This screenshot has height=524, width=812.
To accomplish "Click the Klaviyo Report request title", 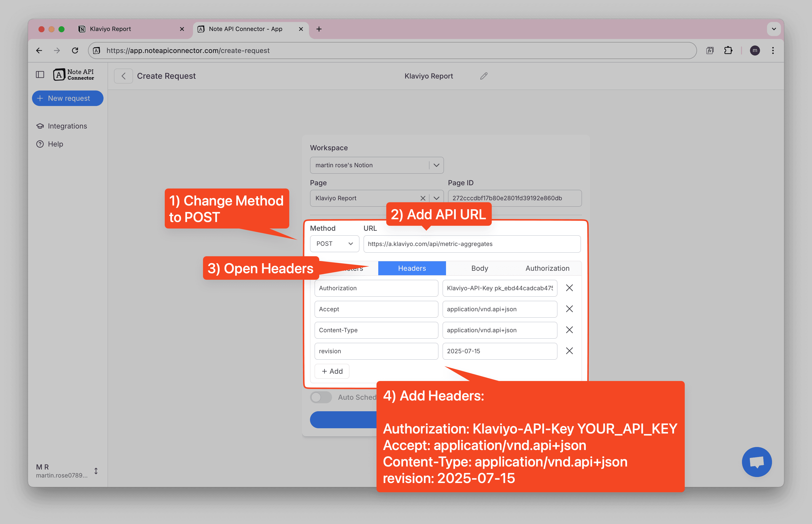I will pos(428,76).
